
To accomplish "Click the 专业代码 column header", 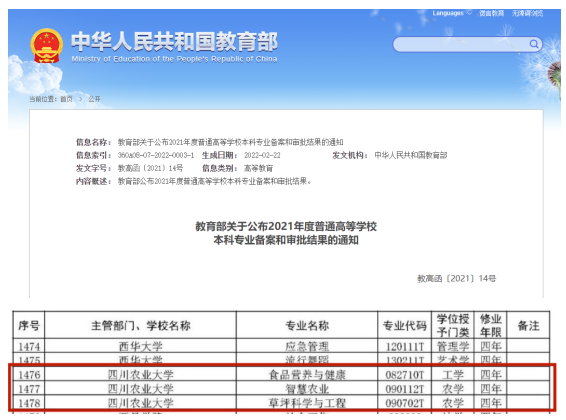I will point(405,325).
